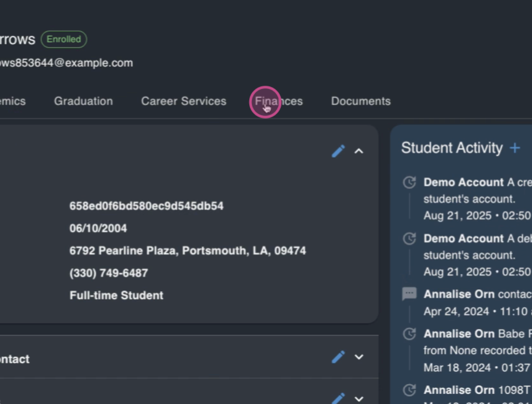
Task: Click the Mar 18, 2024 activity timestamp
Action: tap(477, 368)
